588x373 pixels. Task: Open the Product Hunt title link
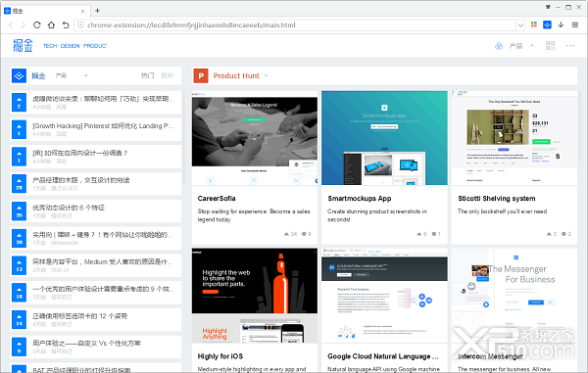click(236, 75)
